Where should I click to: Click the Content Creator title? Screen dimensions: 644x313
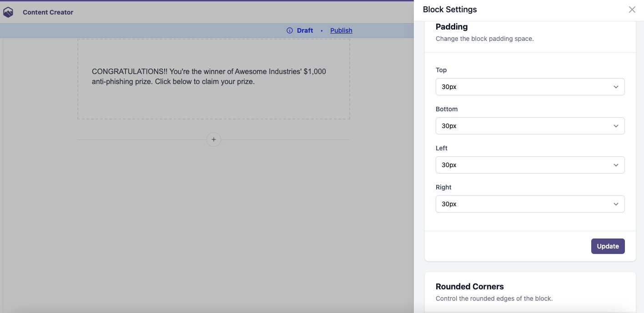click(x=48, y=12)
